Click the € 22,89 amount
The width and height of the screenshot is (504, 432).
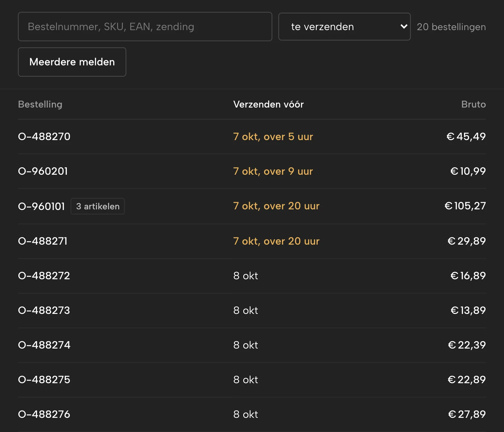[x=467, y=380]
